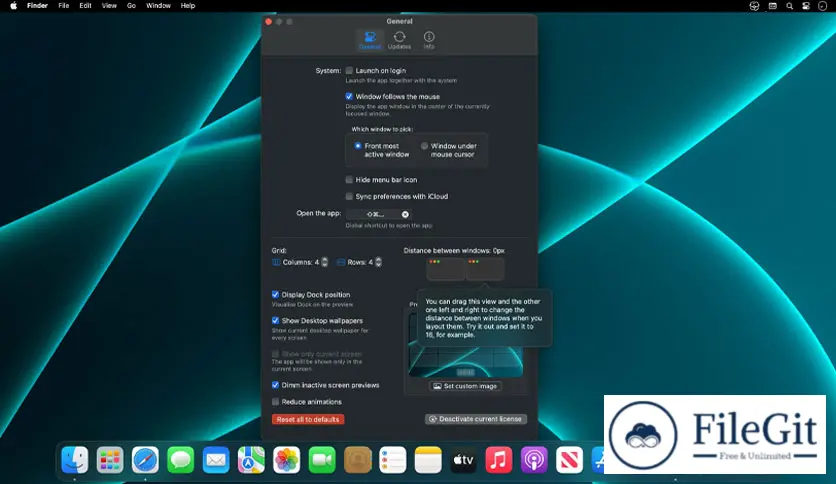Open Messages from the Dock
The width and height of the screenshot is (836, 484).
tap(181, 459)
